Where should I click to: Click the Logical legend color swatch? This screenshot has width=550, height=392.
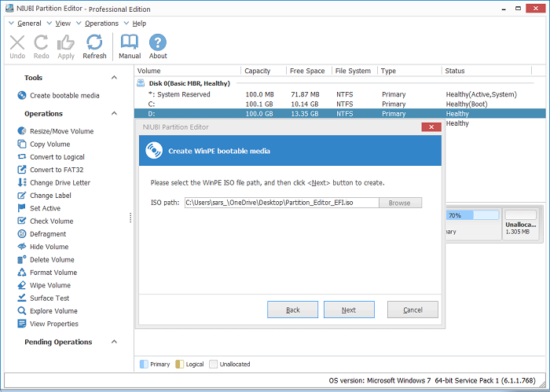[x=179, y=364]
